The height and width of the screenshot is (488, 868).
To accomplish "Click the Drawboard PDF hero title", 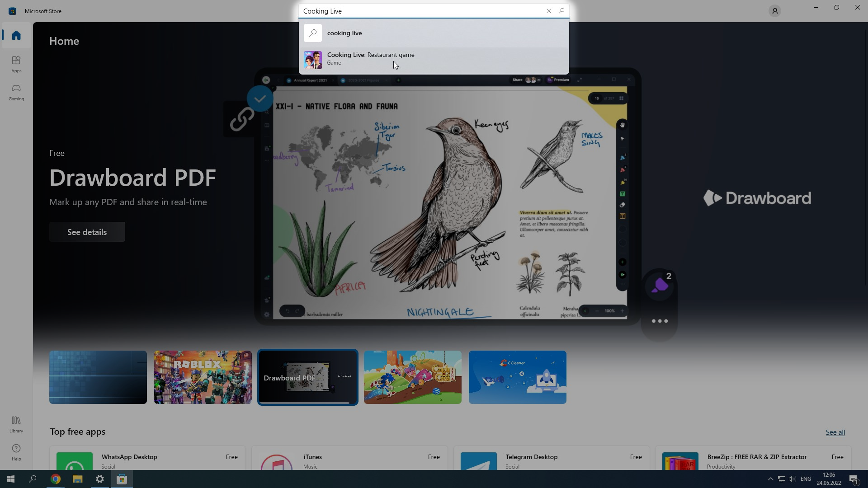I will point(132,178).
